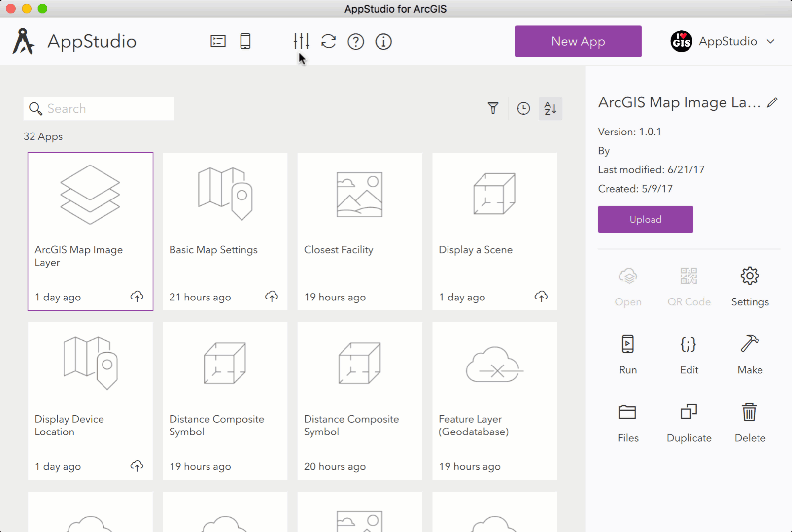Open the settings sliders icon in toolbar
Viewport: 792px width, 532px height.
tap(301, 41)
